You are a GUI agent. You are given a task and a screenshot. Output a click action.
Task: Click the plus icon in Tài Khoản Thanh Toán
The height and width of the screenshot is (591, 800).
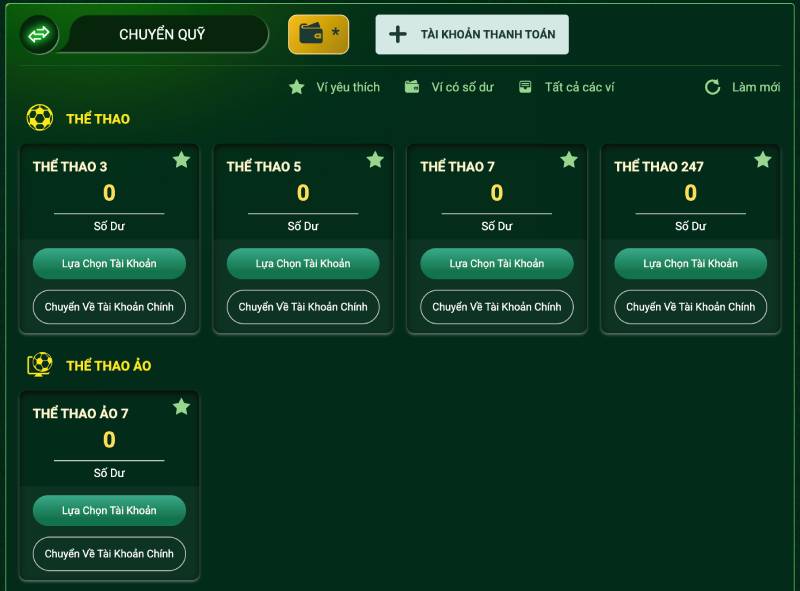397,35
